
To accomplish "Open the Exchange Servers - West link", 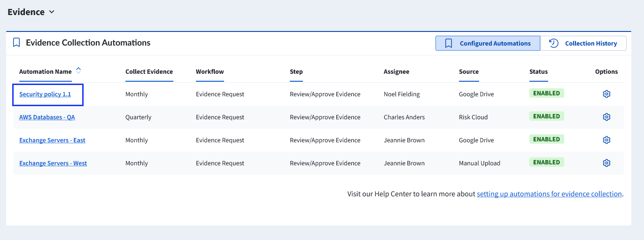I will coord(53,163).
